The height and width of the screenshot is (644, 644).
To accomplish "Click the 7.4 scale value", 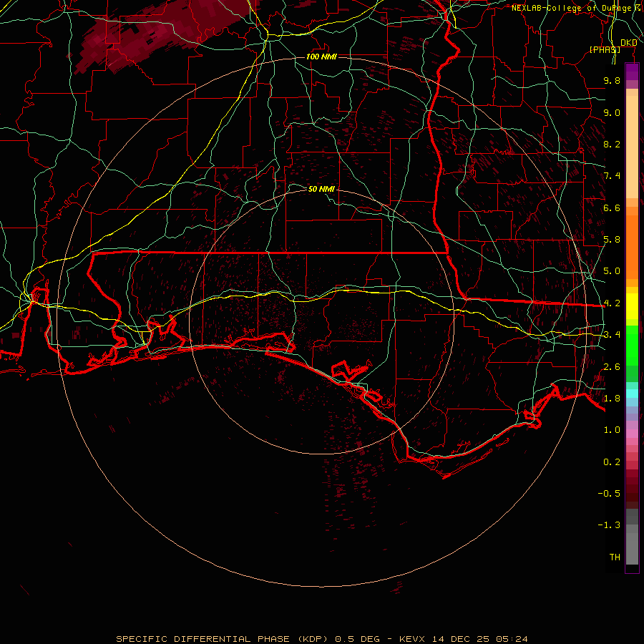I will (x=612, y=176).
